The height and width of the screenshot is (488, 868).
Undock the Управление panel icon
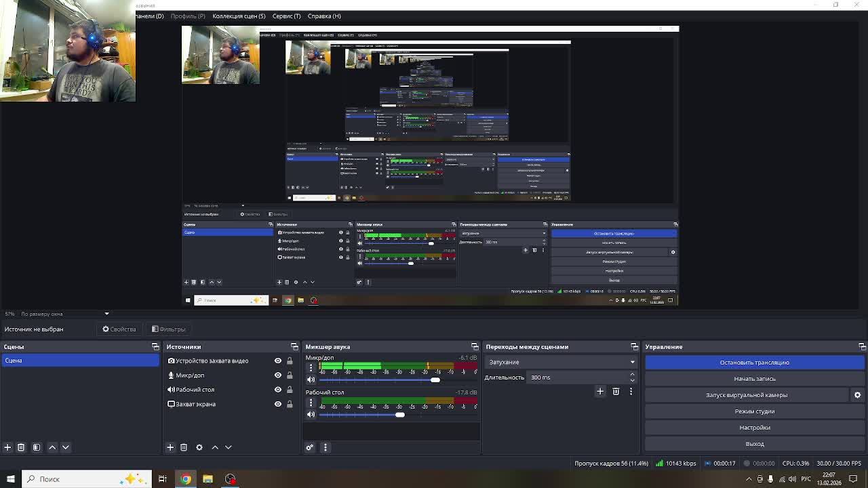tap(862, 347)
